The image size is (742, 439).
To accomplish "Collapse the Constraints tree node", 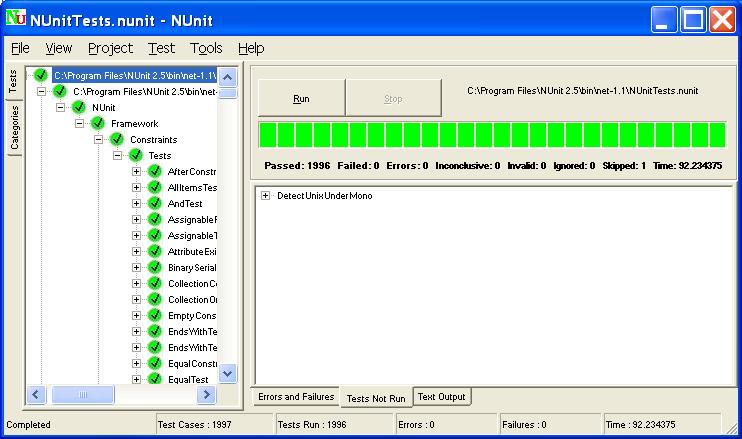I will tap(98, 140).
